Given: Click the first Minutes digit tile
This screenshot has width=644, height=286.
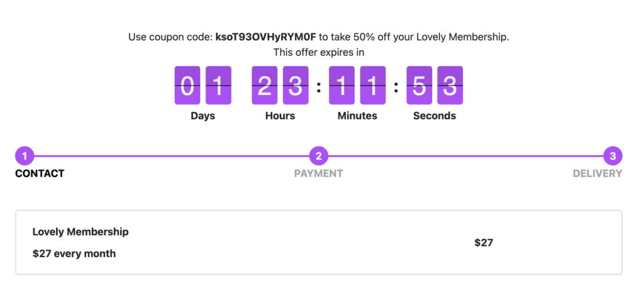Looking at the screenshot, I should (x=342, y=86).
